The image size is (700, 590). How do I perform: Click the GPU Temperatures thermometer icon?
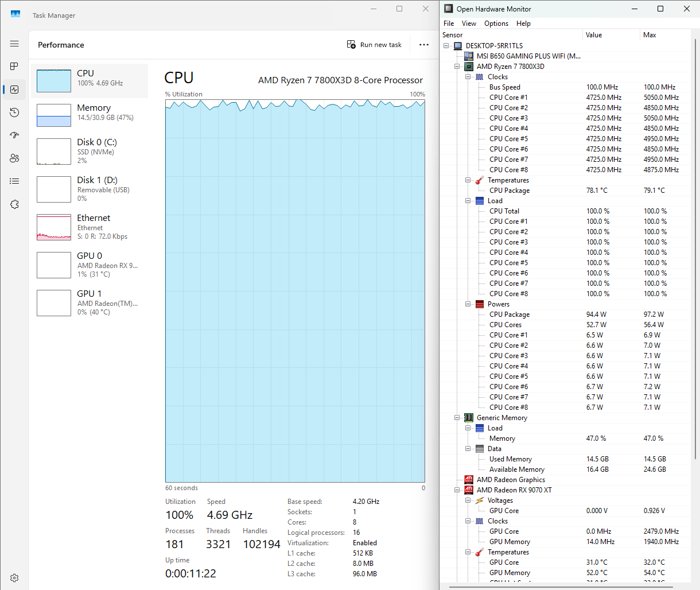pos(480,552)
